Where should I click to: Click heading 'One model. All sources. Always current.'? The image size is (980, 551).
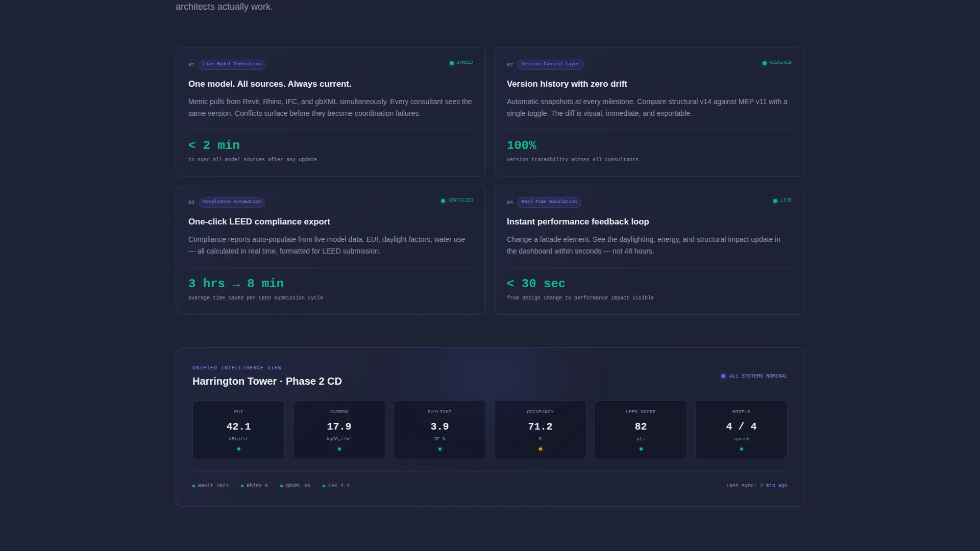pos(269,84)
